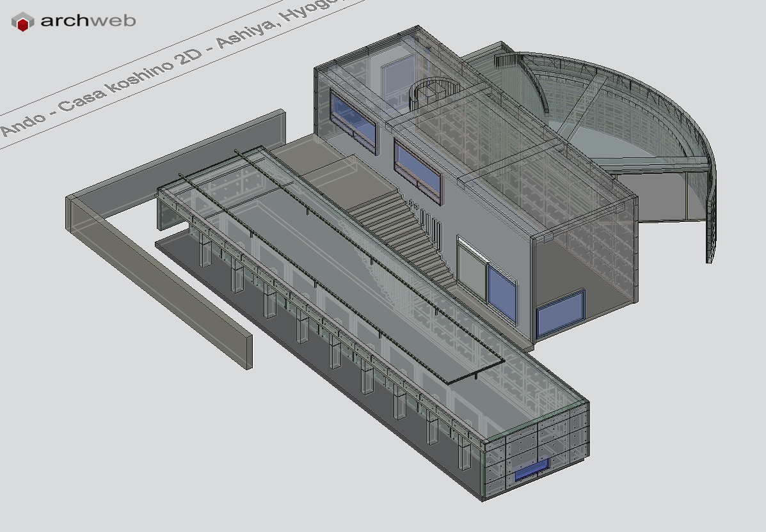This screenshot has height=532, width=766.
Task: Select the second upper blue window above the staircase
Action: pyautogui.click(x=418, y=170)
